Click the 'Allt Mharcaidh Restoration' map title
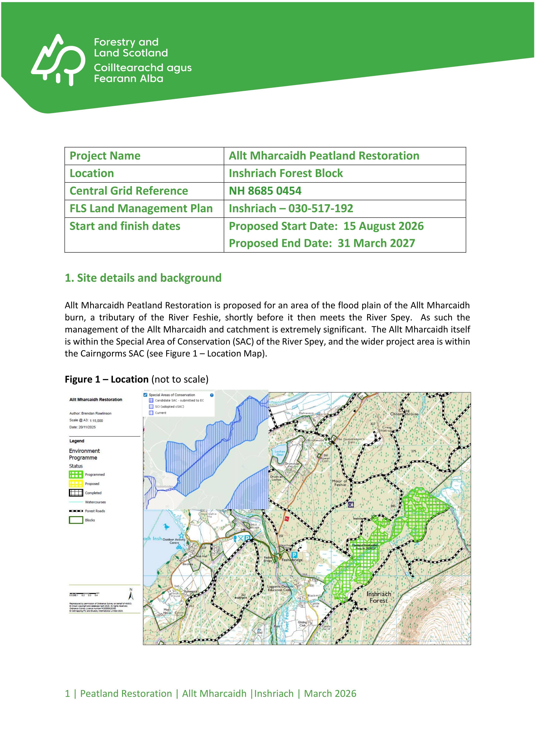Image resolution: width=535 pixels, height=756 pixels. pos(95,399)
